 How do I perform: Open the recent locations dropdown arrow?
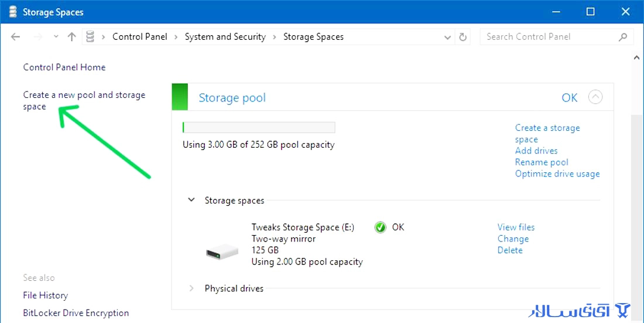56,37
